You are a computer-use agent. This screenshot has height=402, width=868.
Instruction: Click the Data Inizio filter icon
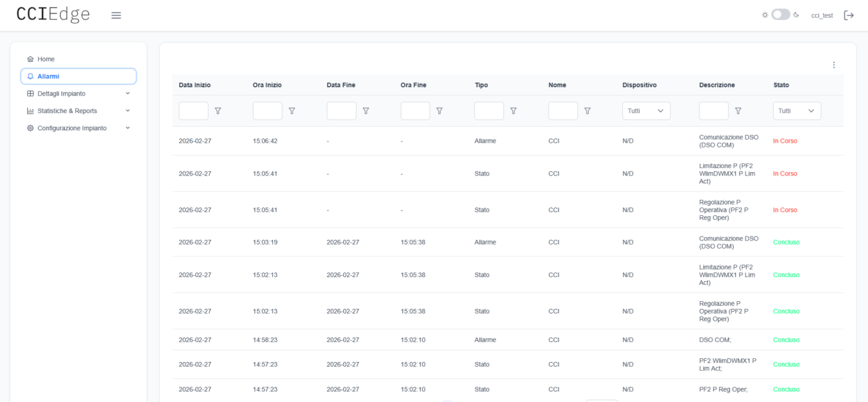coord(218,111)
